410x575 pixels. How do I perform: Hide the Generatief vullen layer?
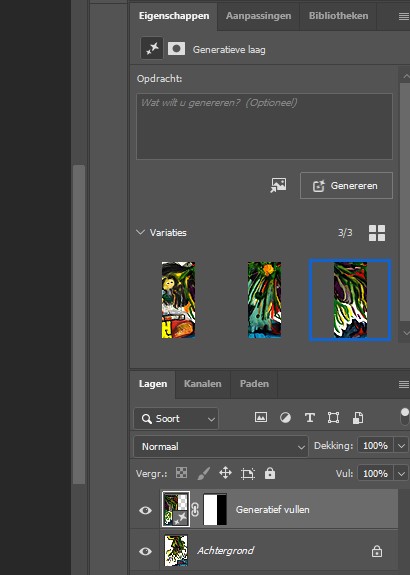145,510
